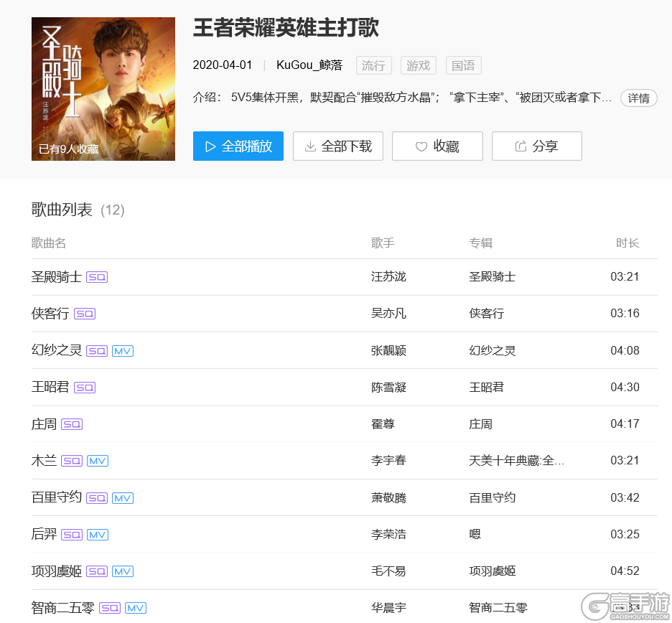672x623 pixels.
Task: Click SQ badge next to song 庄周
Action: (72, 424)
